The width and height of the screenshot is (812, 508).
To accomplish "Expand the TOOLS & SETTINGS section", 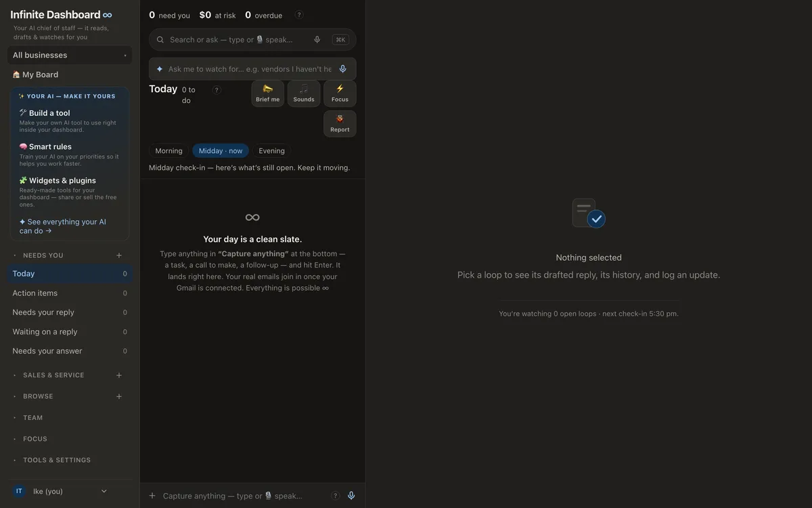I will [x=57, y=460].
